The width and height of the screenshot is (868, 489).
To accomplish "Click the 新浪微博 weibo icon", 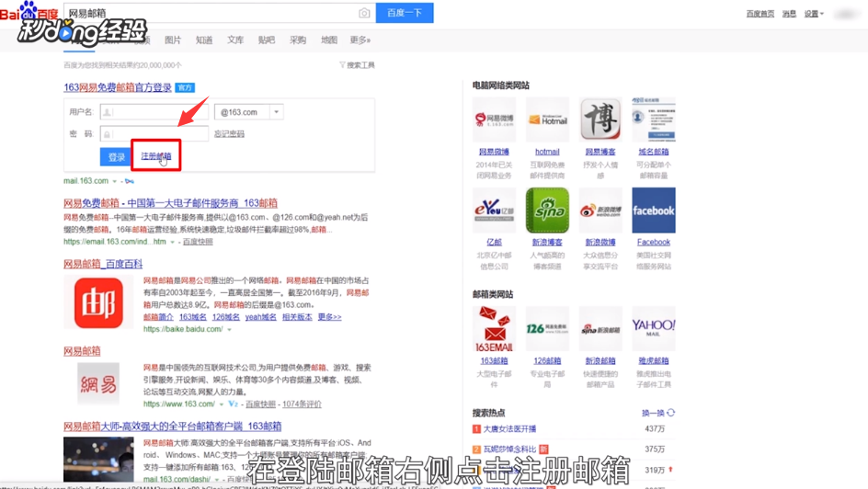I will pyautogui.click(x=600, y=210).
